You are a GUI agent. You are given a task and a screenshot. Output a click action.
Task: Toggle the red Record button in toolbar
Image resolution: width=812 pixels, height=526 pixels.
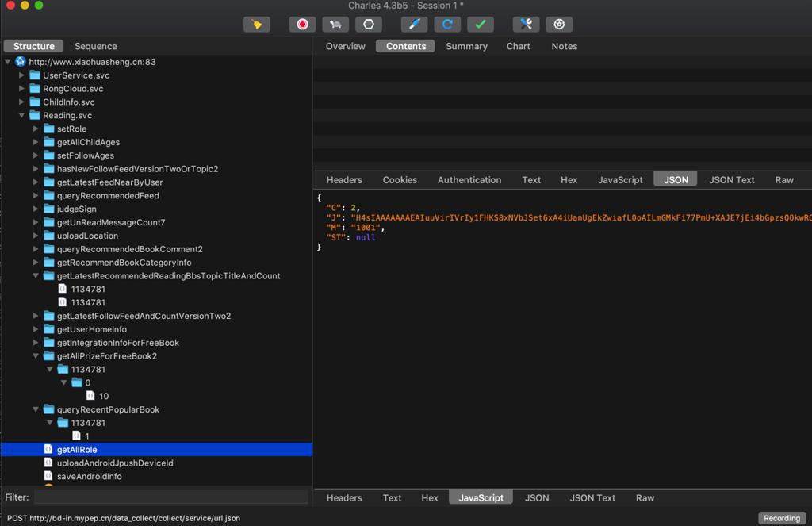point(302,25)
